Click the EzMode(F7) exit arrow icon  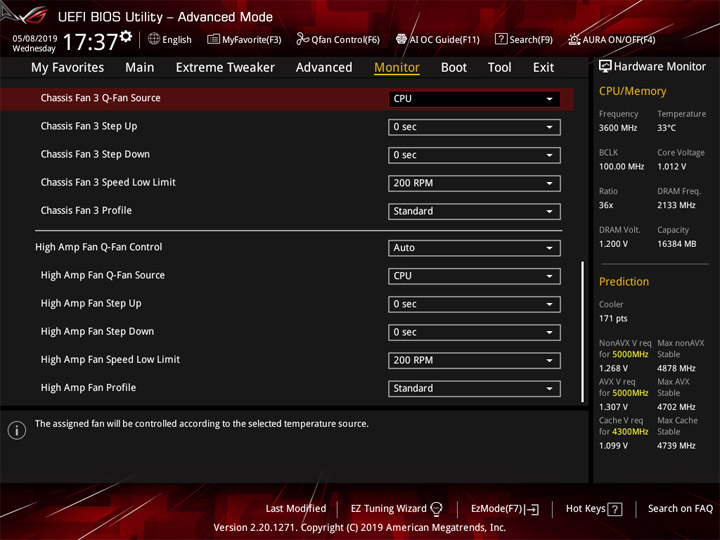click(x=533, y=509)
